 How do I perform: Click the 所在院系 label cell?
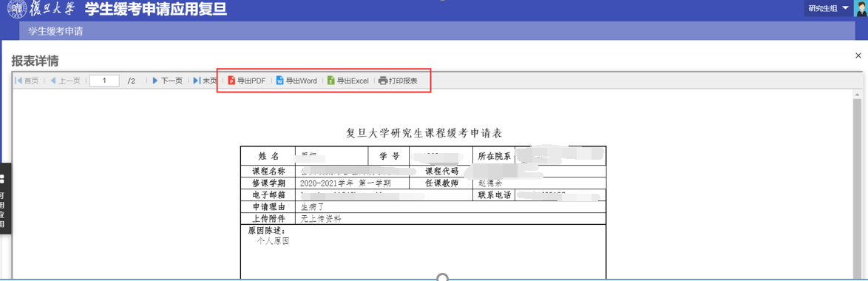494,156
